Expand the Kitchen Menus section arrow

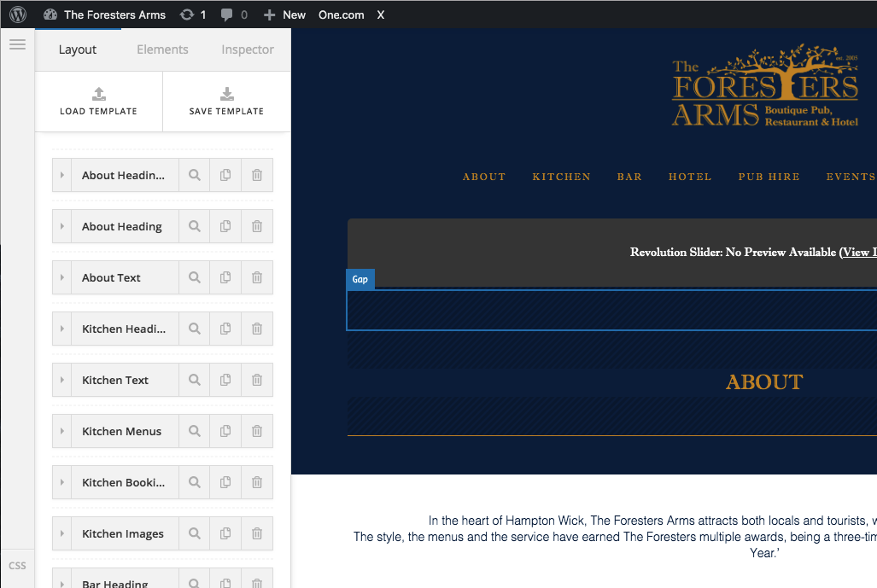tap(62, 431)
